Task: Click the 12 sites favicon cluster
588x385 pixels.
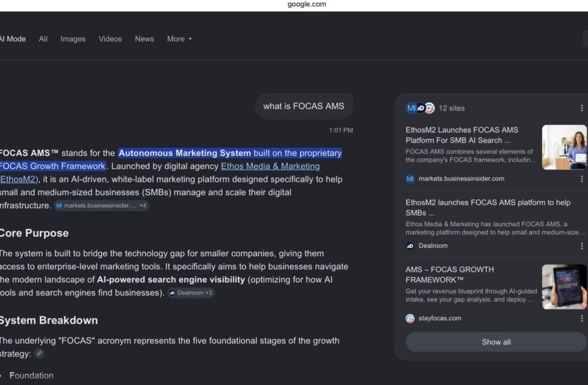Action: tap(420, 108)
